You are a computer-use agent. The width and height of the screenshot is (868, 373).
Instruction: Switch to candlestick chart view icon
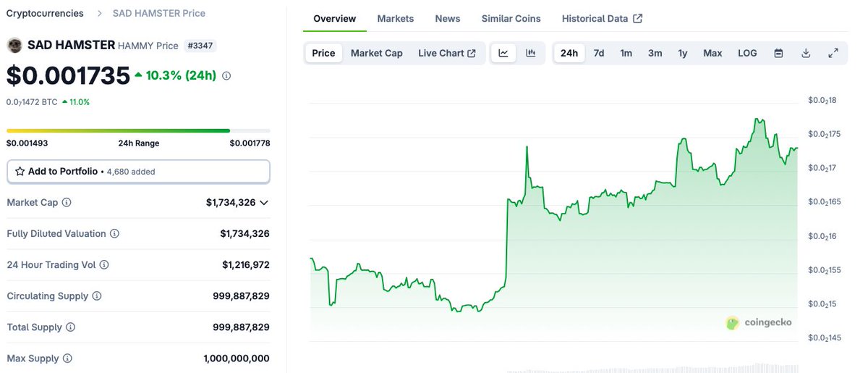530,53
